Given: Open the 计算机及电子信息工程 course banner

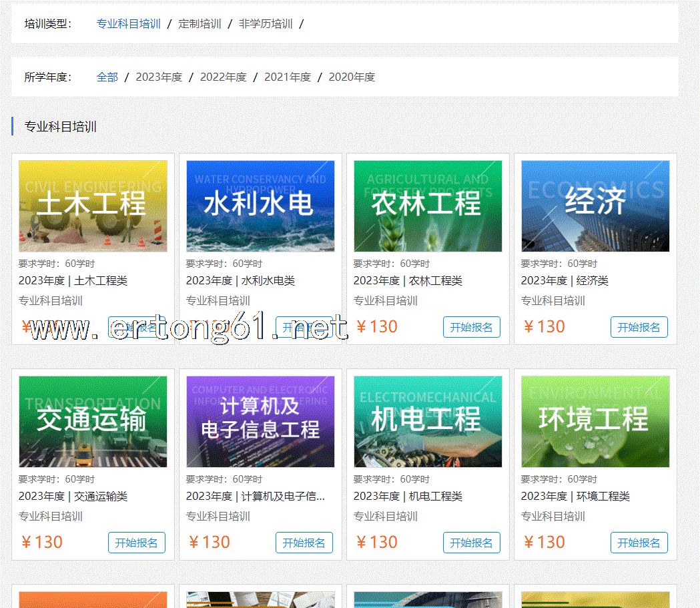Looking at the screenshot, I should [x=260, y=421].
